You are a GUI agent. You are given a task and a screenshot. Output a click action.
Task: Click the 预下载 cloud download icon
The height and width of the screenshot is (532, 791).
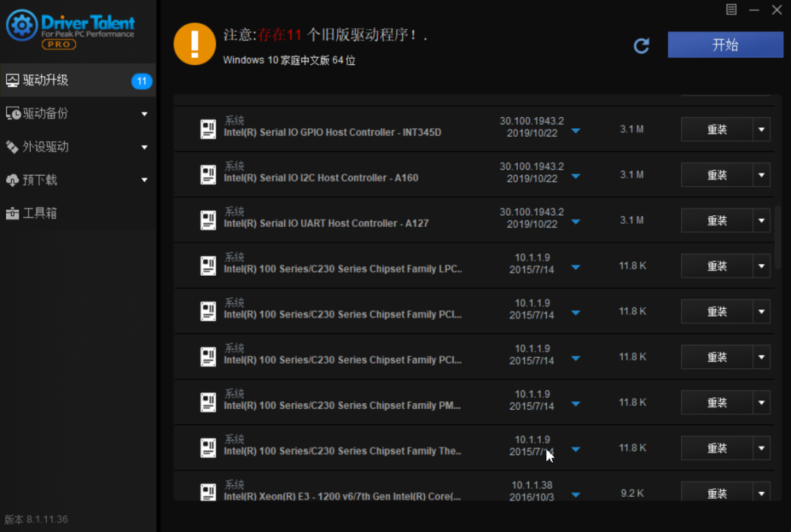[x=12, y=180]
